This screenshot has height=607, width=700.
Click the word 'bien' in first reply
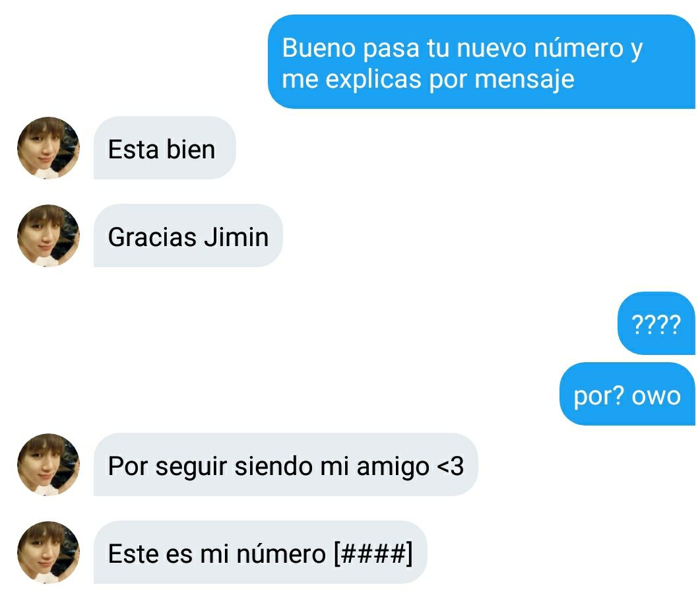click(x=191, y=149)
